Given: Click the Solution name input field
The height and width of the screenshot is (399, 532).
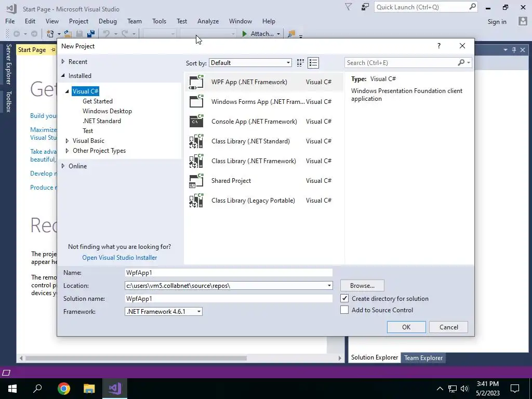Looking at the screenshot, I should point(229,299).
